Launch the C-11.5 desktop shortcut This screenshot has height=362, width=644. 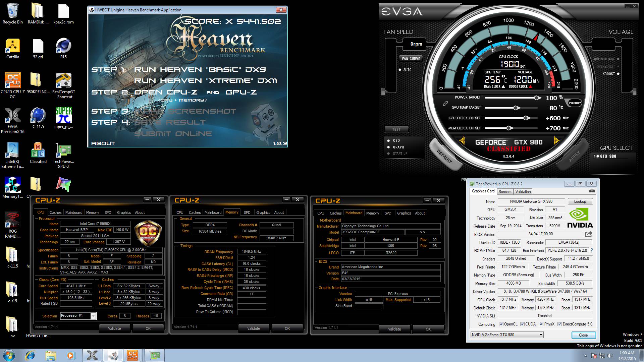[38, 118]
